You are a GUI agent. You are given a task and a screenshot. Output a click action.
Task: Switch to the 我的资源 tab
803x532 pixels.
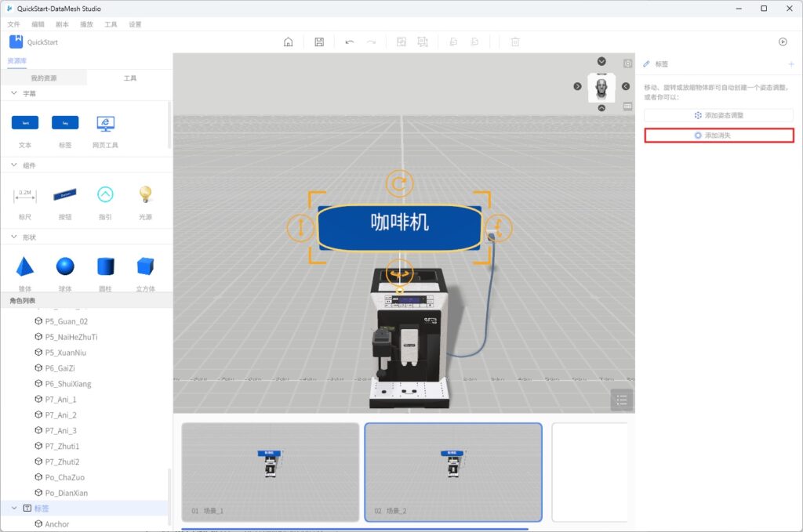[44, 78]
